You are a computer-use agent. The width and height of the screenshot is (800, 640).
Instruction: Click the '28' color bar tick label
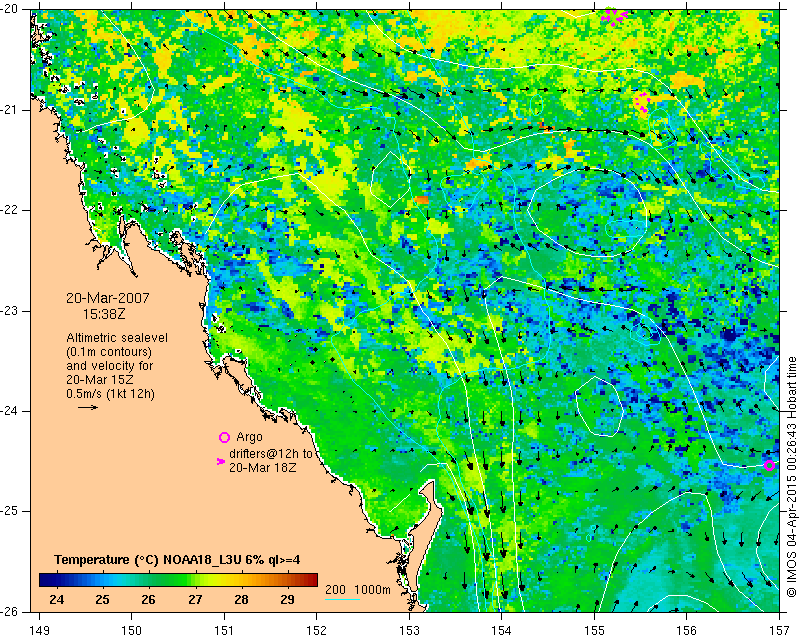(241, 599)
